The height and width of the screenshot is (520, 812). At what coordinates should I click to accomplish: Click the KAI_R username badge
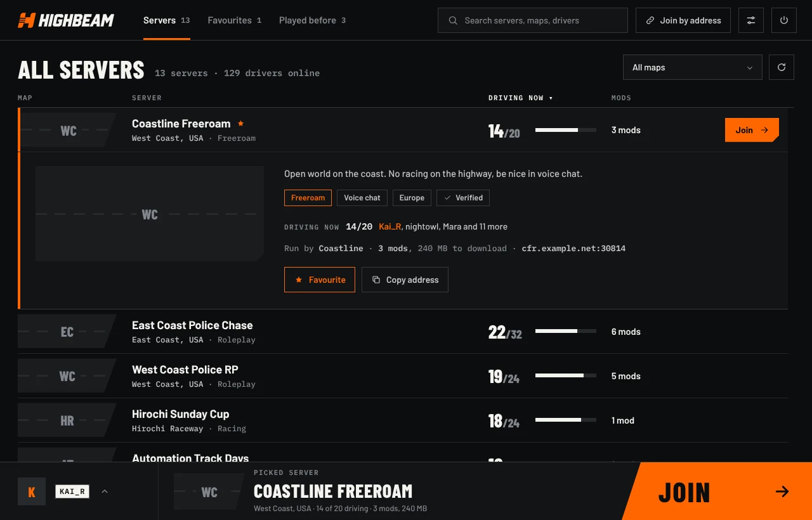(x=72, y=491)
